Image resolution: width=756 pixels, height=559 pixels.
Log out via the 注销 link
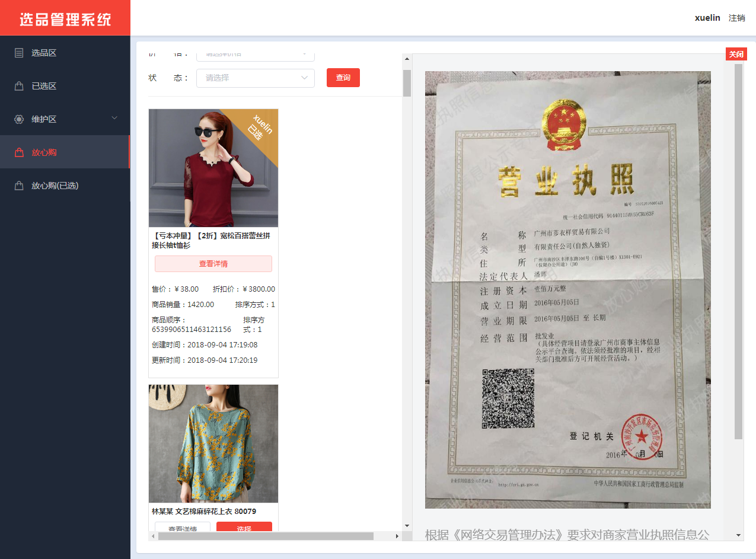point(737,18)
